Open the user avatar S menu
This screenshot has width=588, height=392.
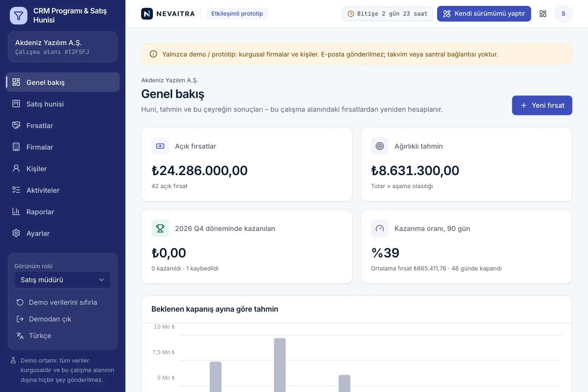click(x=563, y=14)
